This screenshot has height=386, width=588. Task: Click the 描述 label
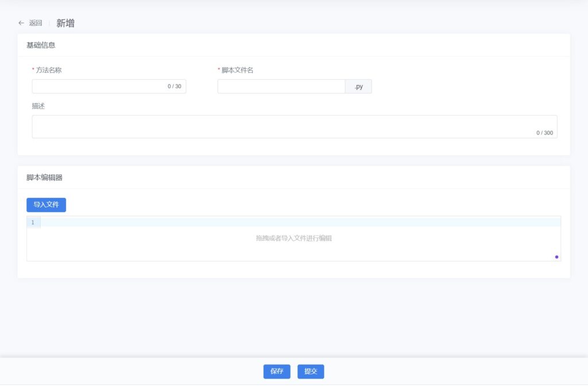[x=38, y=106]
